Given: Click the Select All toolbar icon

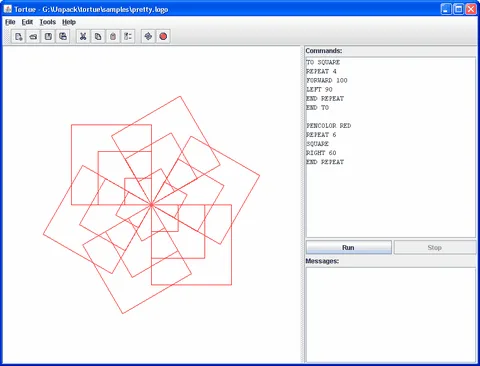Looking at the screenshot, I should tap(128, 36).
